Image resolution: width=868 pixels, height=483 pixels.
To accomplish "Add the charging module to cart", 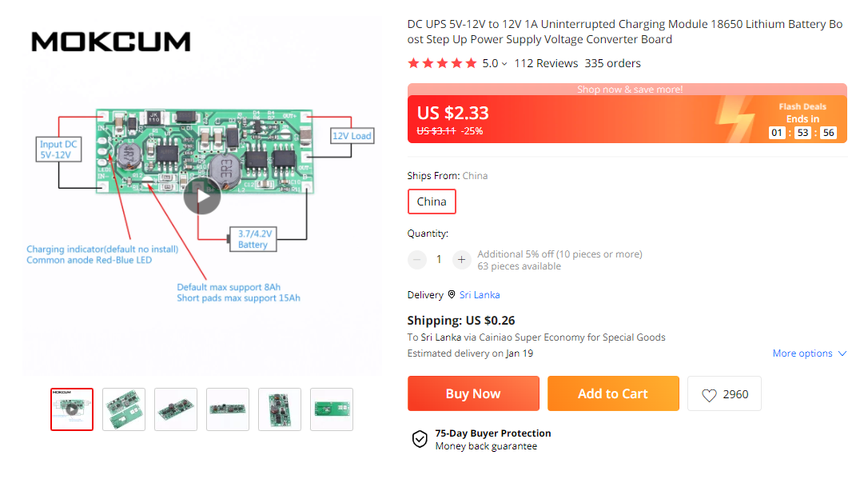I will 613,393.
